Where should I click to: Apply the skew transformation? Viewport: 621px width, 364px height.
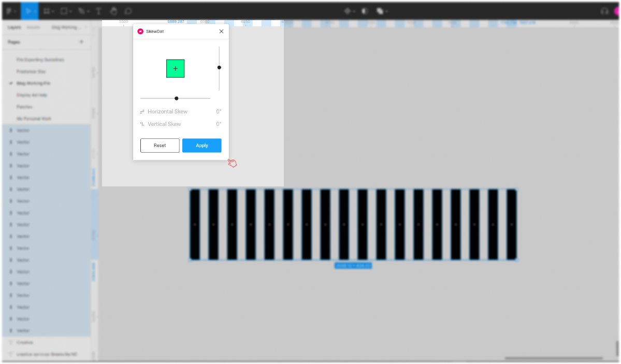pyautogui.click(x=201, y=145)
